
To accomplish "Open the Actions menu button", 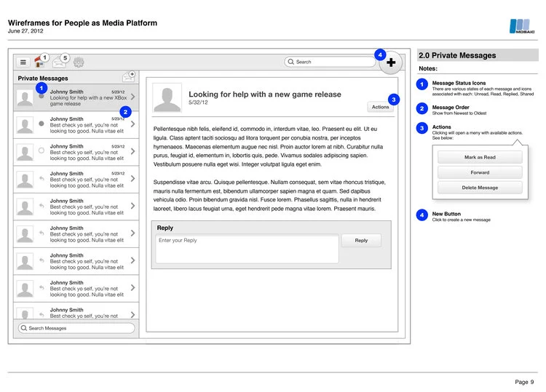I will pos(380,107).
